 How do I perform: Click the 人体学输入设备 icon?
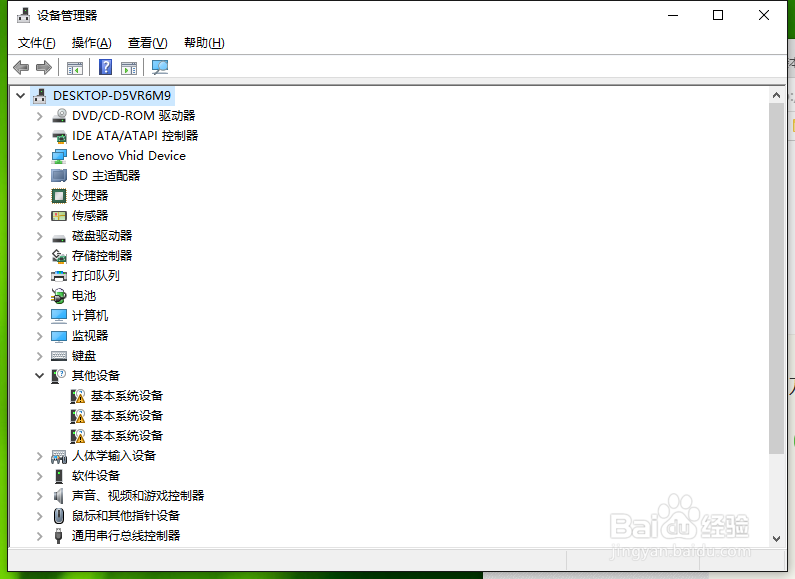tap(59, 456)
